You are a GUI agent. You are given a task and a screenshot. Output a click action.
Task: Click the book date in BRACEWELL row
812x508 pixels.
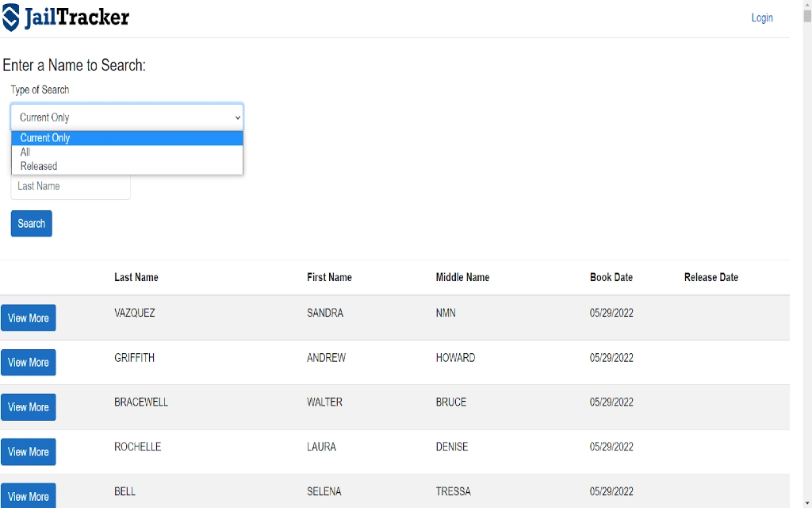point(611,402)
